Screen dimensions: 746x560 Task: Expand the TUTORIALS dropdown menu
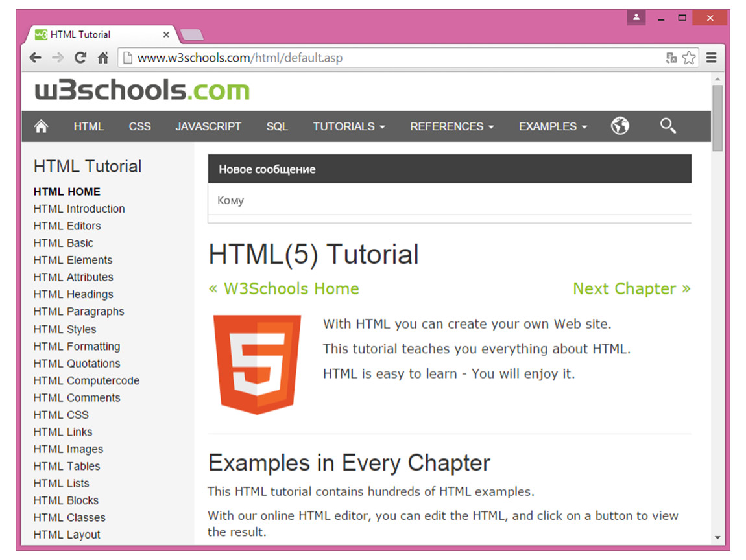click(x=349, y=126)
